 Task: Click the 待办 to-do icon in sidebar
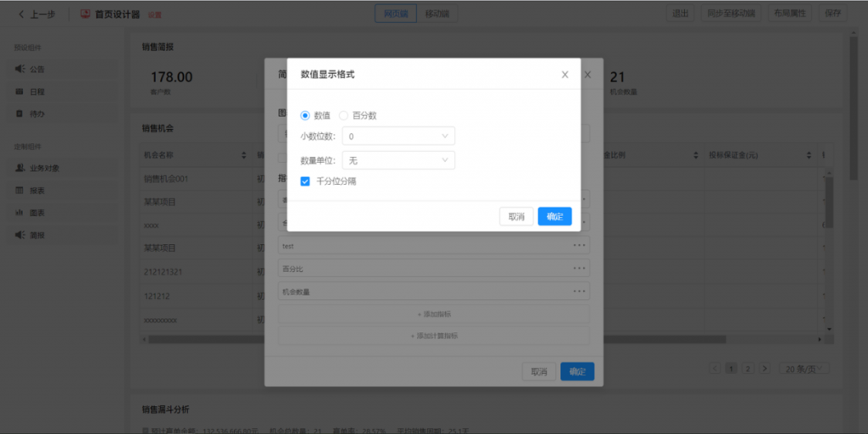(x=19, y=113)
